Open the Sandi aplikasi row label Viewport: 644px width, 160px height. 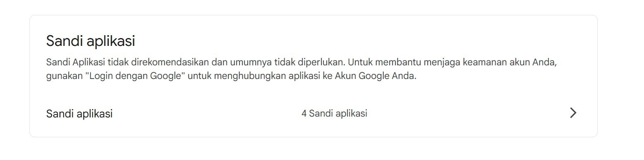click(x=79, y=114)
